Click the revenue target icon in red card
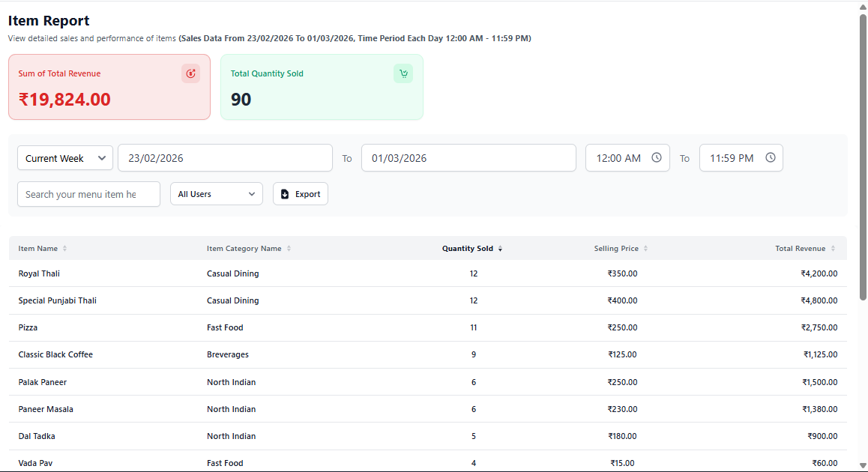The height and width of the screenshot is (472, 868). coord(190,73)
